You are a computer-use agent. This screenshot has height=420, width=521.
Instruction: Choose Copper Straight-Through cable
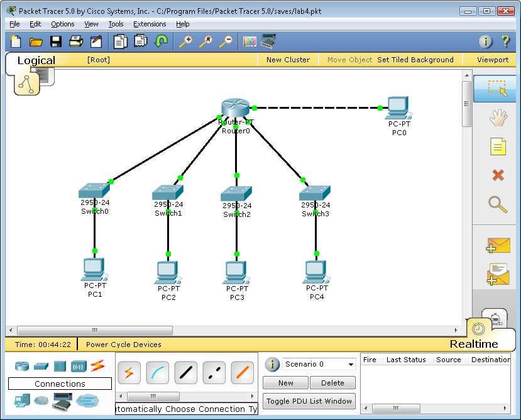coord(186,372)
